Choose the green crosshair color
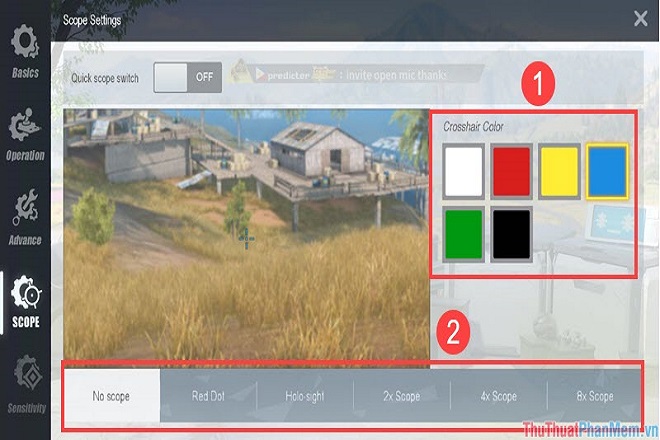The height and width of the screenshot is (440, 660). pos(463,234)
